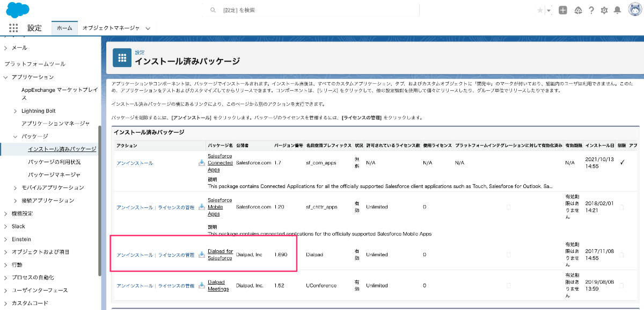Viewport: 644px width, 310px height.
Task: Click download icon beside Salesforce Mobile Apps
Action: (202, 207)
